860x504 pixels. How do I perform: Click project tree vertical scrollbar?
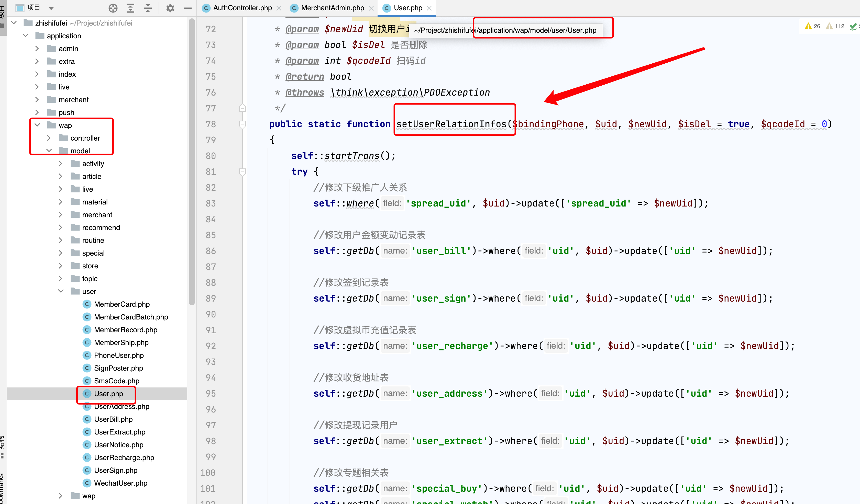click(x=192, y=162)
